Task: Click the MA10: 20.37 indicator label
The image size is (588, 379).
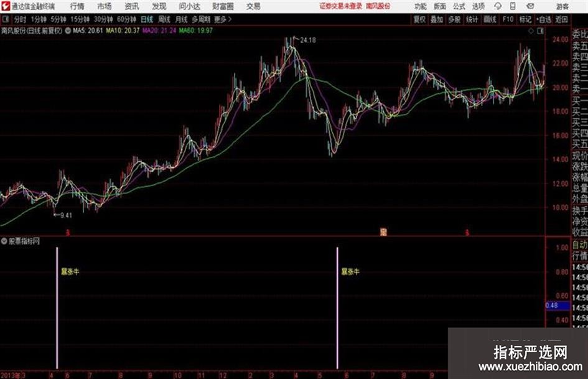Action: 123,30
